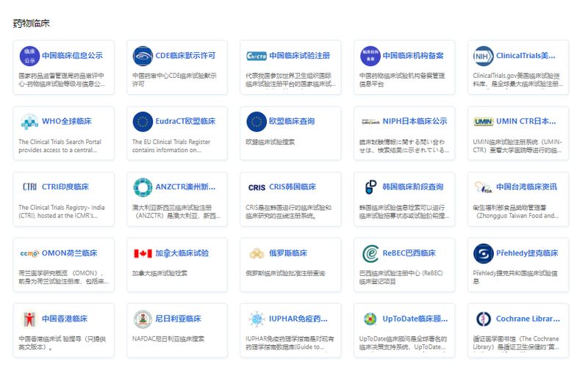Image resolution: width=588 pixels, height=370 pixels.
Task: Open the IUPHAR免疫药... title link
Action: coord(298,319)
